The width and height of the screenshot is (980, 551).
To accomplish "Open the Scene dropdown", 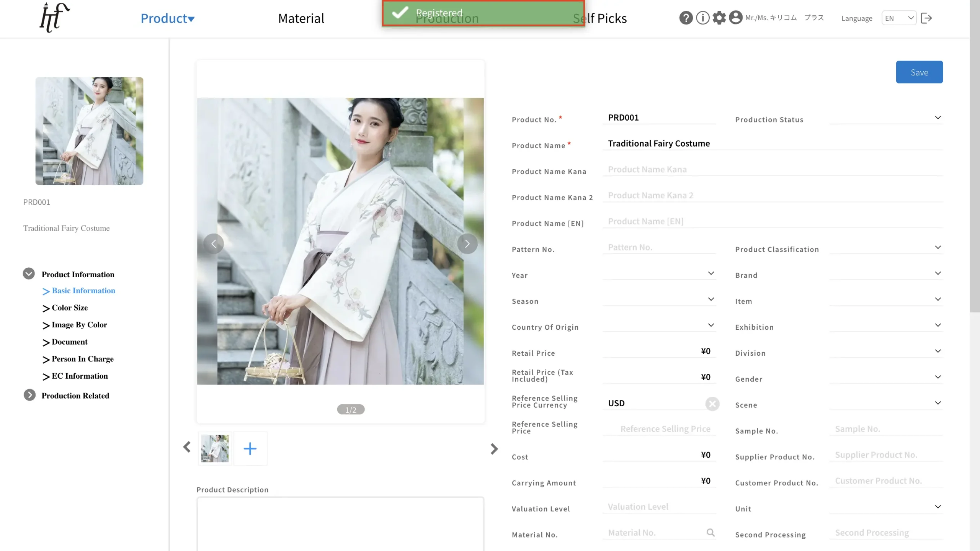I will coord(886,403).
